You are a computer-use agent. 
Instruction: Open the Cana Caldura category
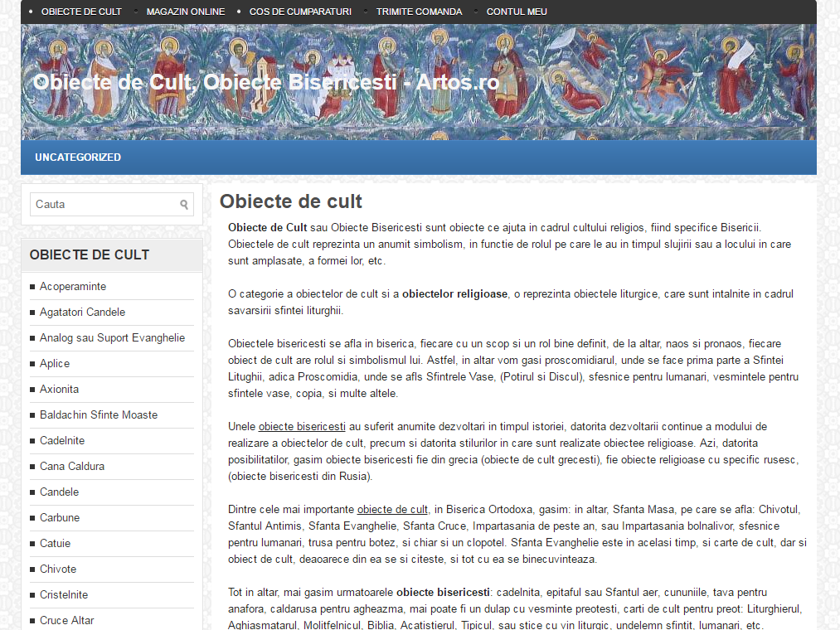pyautogui.click(x=72, y=467)
